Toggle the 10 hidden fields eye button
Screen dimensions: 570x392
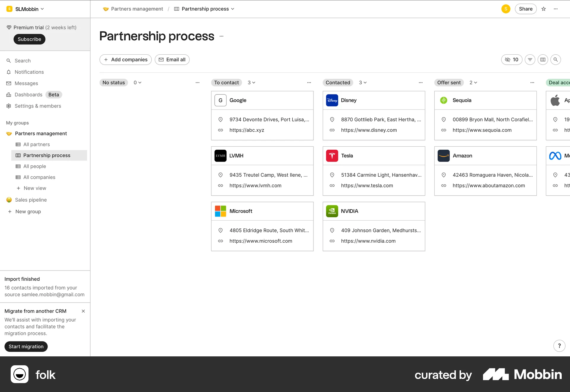512,60
